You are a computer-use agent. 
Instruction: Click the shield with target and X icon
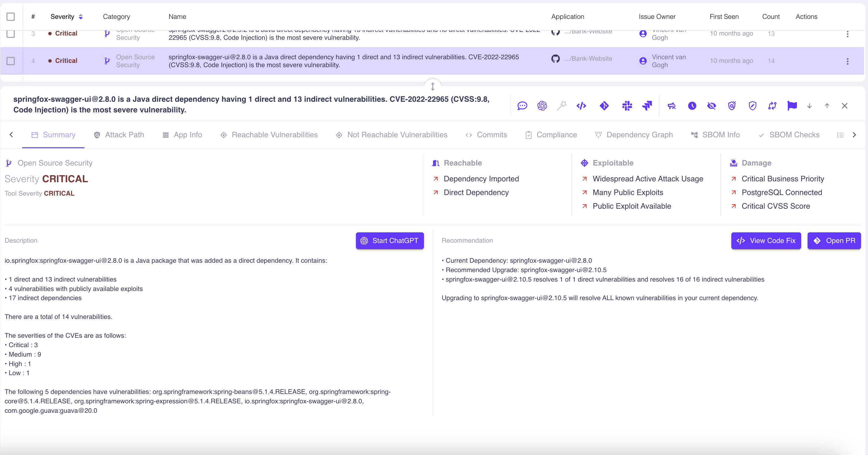[x=732, y=106]
